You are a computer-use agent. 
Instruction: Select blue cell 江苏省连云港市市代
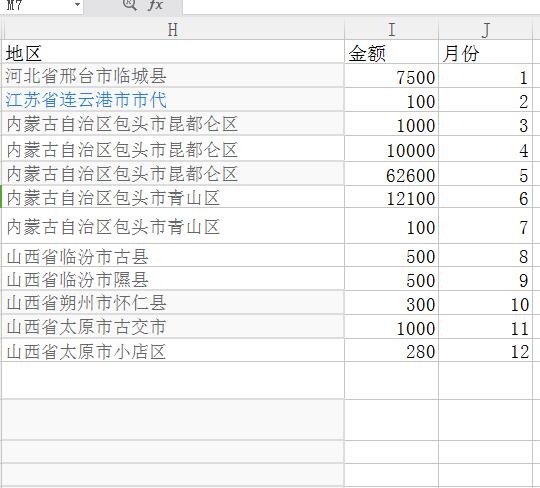[x=173, y=100]
